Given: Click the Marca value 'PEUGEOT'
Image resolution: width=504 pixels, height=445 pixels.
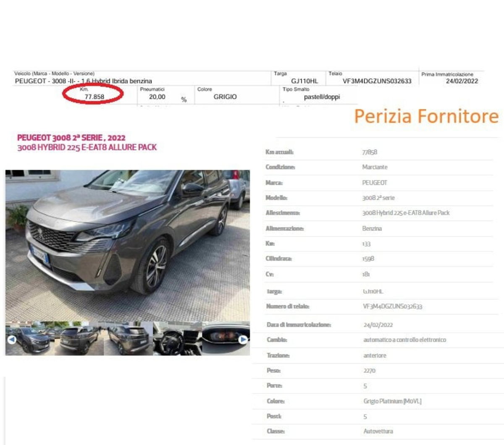Looking at the screenshot, I should [x=375, y=183].
